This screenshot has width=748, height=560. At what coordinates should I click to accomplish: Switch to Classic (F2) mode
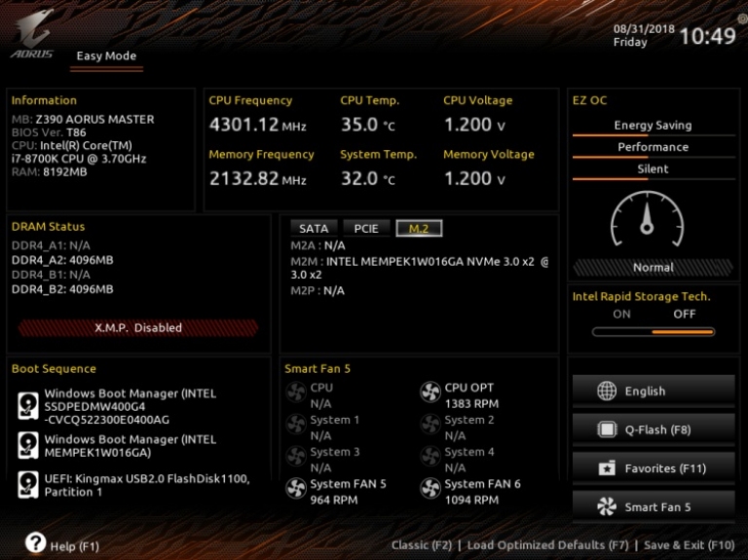pos(421,545)
